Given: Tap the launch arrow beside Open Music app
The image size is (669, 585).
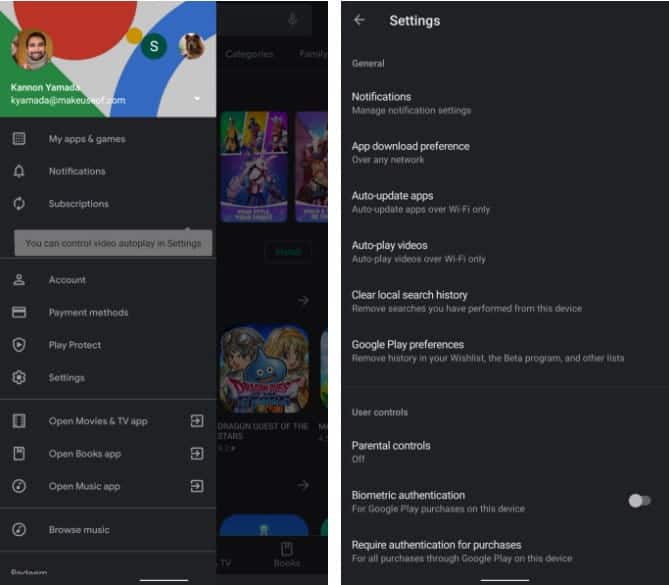Looking at the screenshot, I should point(197,486).
